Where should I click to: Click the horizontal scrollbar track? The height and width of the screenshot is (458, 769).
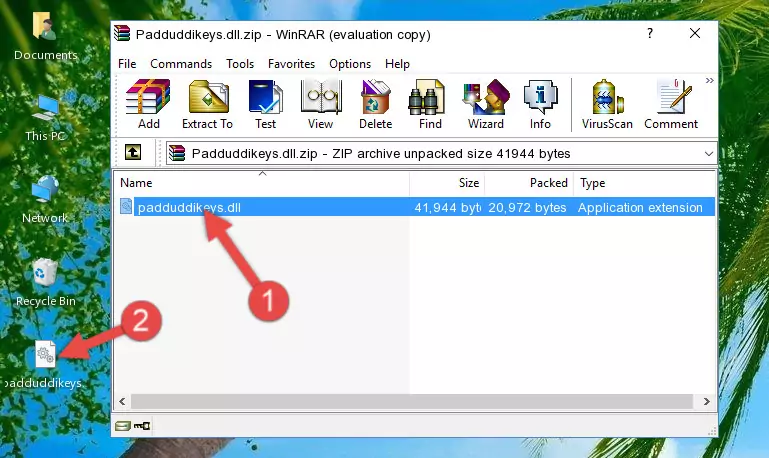pyautogui.click(x=411, y=402)
